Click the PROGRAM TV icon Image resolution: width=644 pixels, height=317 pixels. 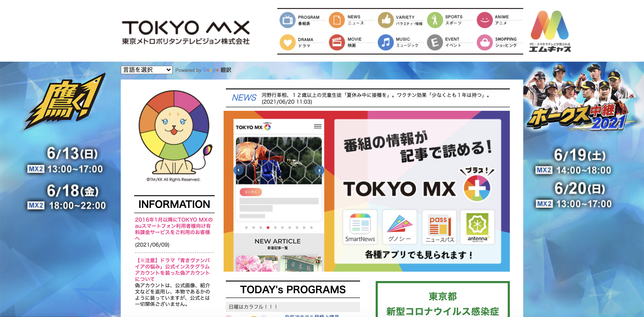288,20
